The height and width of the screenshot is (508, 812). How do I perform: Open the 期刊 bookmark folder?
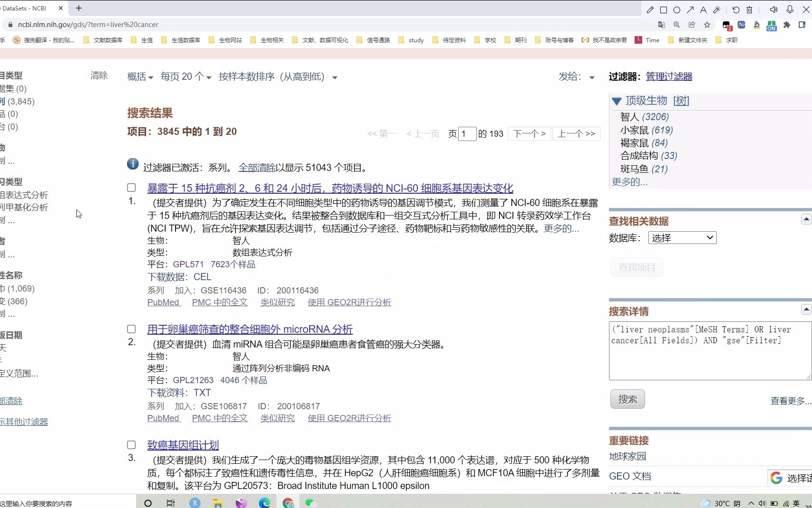click(516, 40)
